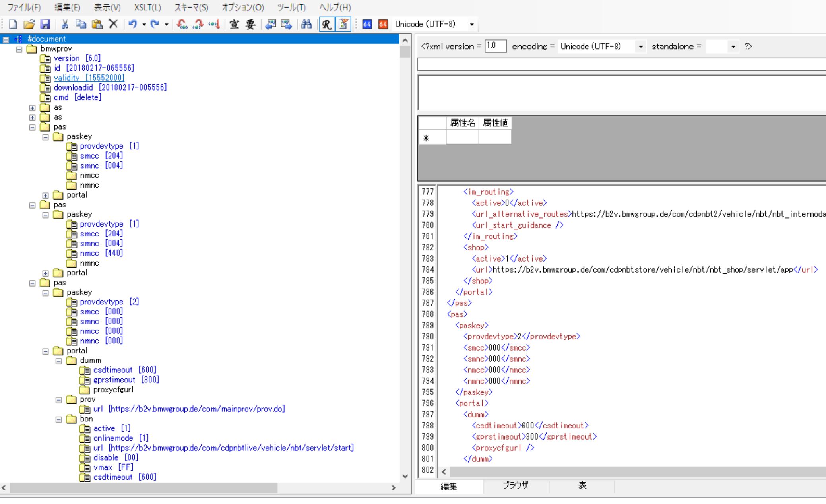The width and height of the screenshot is (826, 504).
Task: Click tree panel horizontal scrollbar right arrow
Action: click(394, 488)
